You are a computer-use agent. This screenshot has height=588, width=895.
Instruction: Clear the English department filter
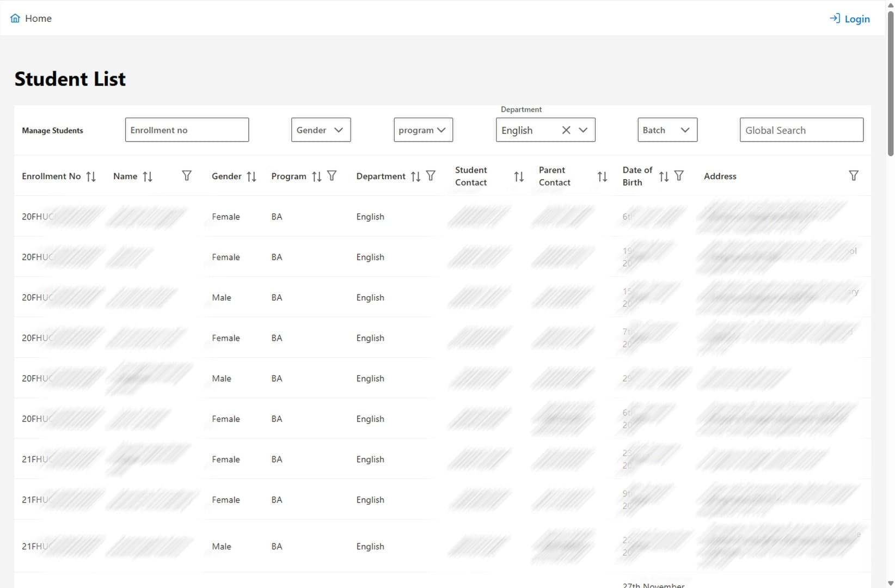click(x=566, y=130)
